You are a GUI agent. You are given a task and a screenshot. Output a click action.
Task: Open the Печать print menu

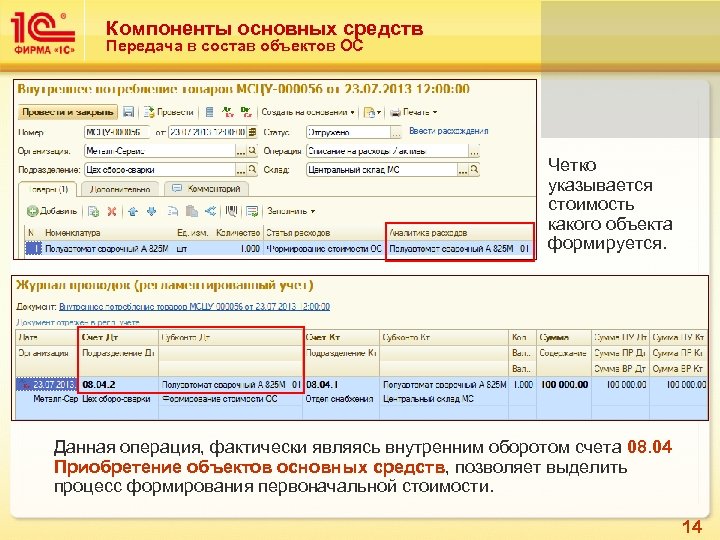tap(414, 112)
